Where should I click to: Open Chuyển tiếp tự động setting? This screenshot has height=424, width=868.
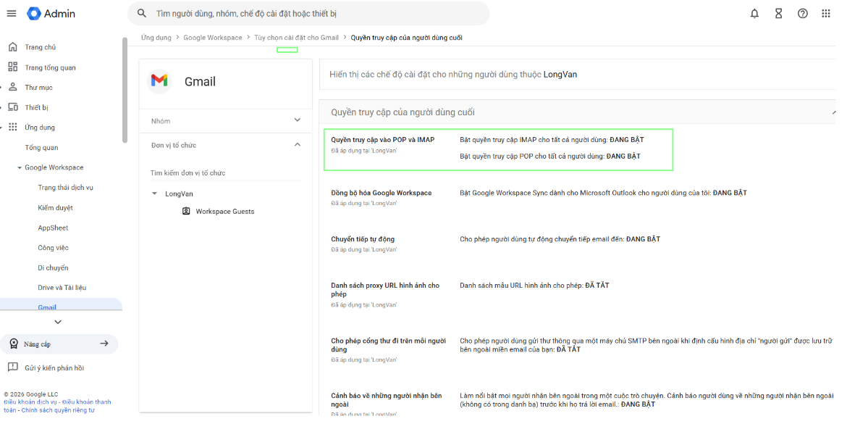point(363,239)
